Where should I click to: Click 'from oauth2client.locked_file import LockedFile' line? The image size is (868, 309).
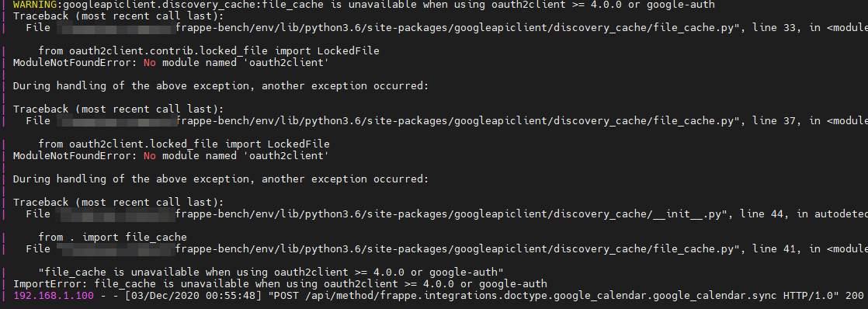[184, 144]
